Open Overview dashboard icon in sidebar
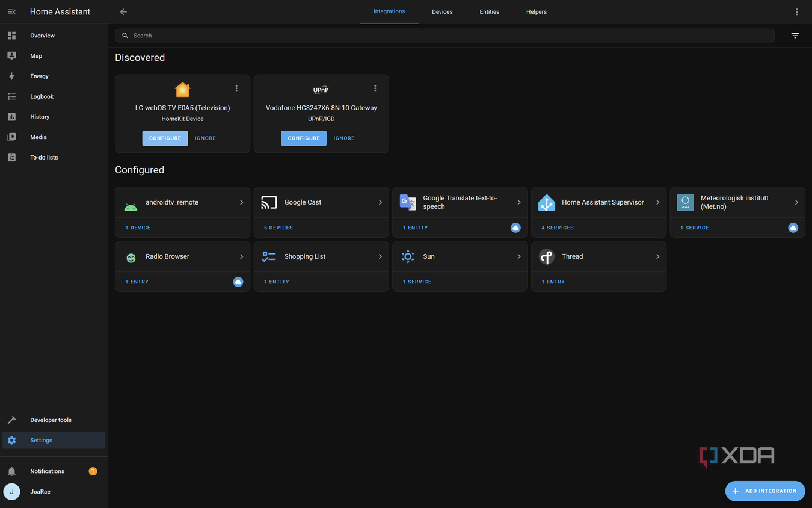Image resolution: width=812 pixels, height=508 pixels. [x=11, y=36]
